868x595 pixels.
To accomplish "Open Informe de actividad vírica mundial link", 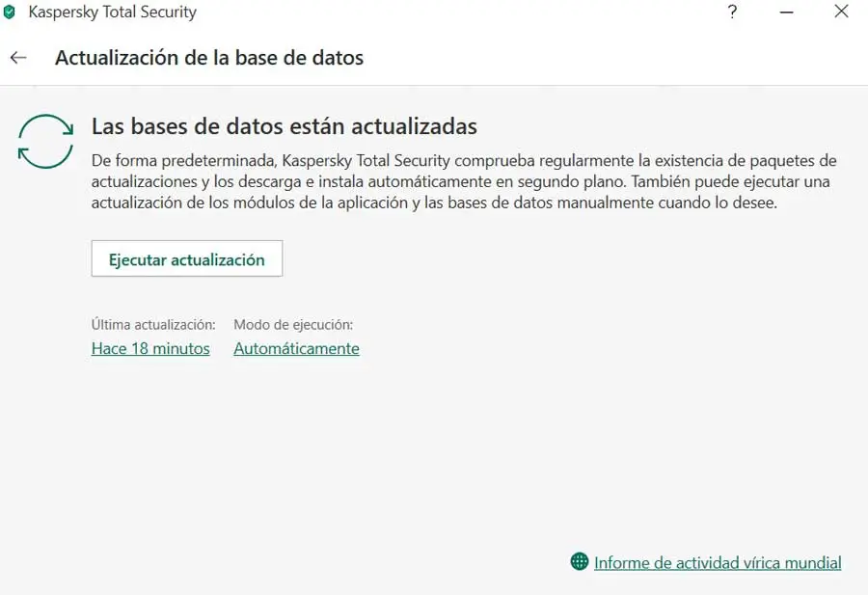I will coord(718,563).
